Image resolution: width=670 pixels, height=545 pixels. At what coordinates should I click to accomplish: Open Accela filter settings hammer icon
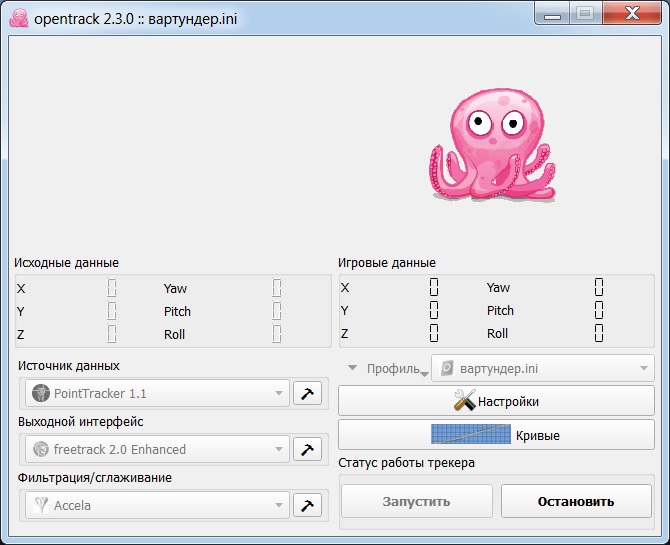pos(307,505)
